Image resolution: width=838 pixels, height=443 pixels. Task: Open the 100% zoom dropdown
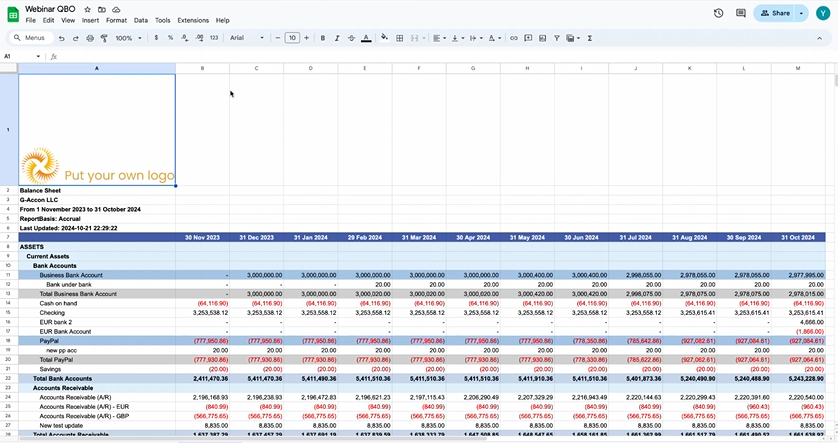click(128, 38)
